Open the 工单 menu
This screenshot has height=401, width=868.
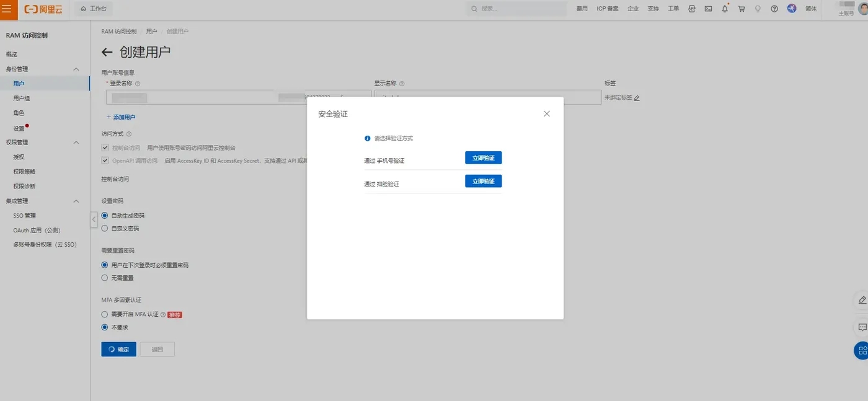point(673,9)
